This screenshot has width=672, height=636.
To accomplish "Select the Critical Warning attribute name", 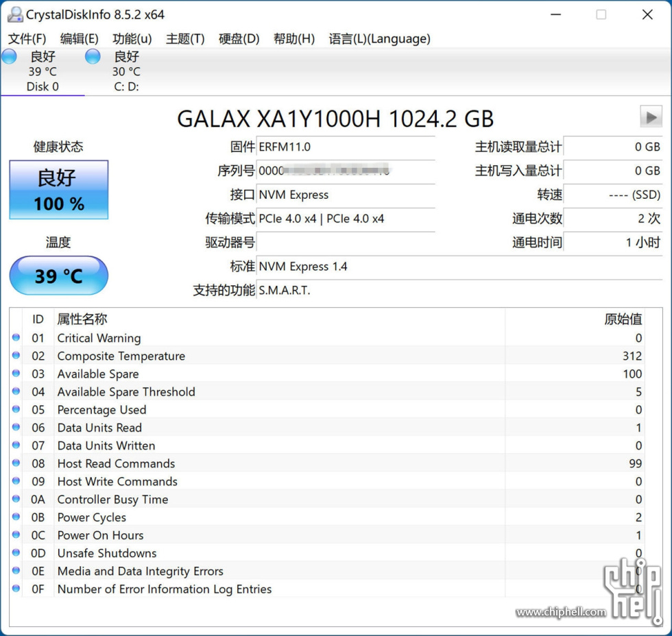I will [x=99, y=338].
